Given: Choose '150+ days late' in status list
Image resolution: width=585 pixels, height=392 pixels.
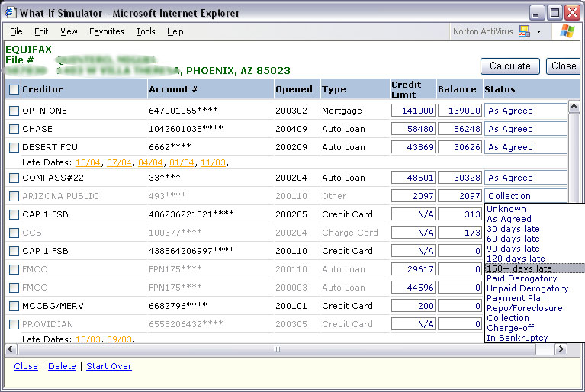Looking at the screenshot, I should pos(519,268).
